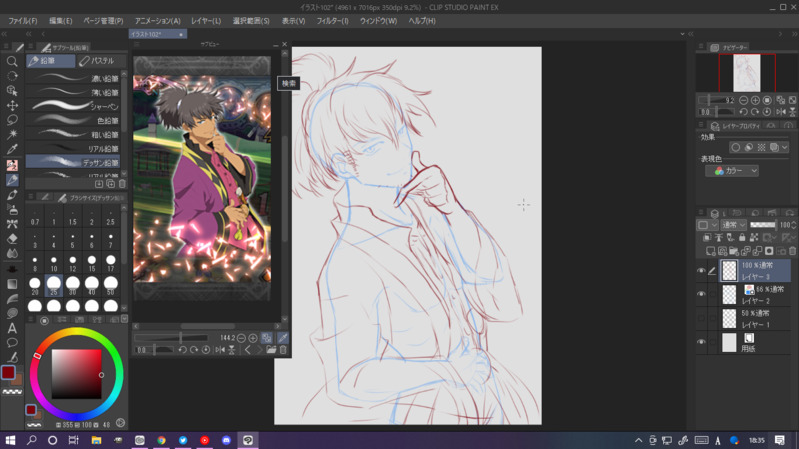Image resolution: width=799 pixels, height=449 pixels.
Task: Choose the 濃い鉛筆 brush
Action: (73, 78)
